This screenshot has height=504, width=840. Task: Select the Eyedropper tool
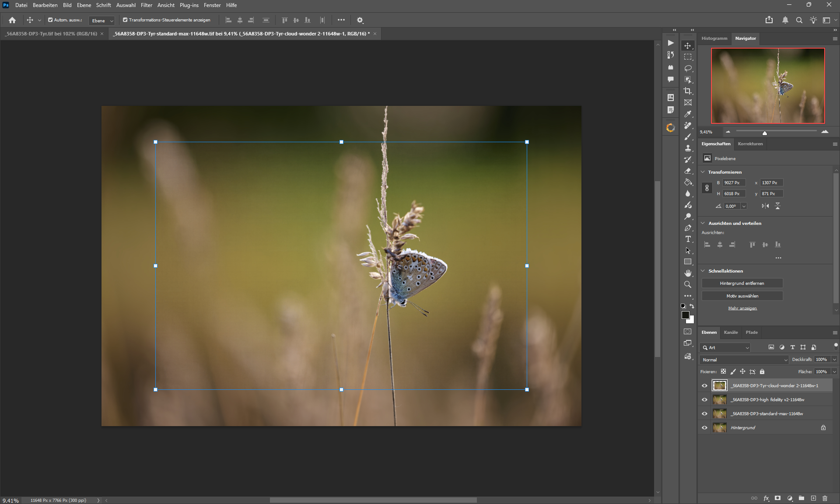tap(688, 114)
